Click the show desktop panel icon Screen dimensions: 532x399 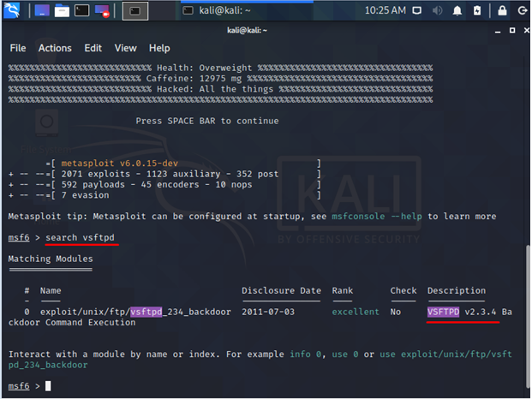click(42, 10)
